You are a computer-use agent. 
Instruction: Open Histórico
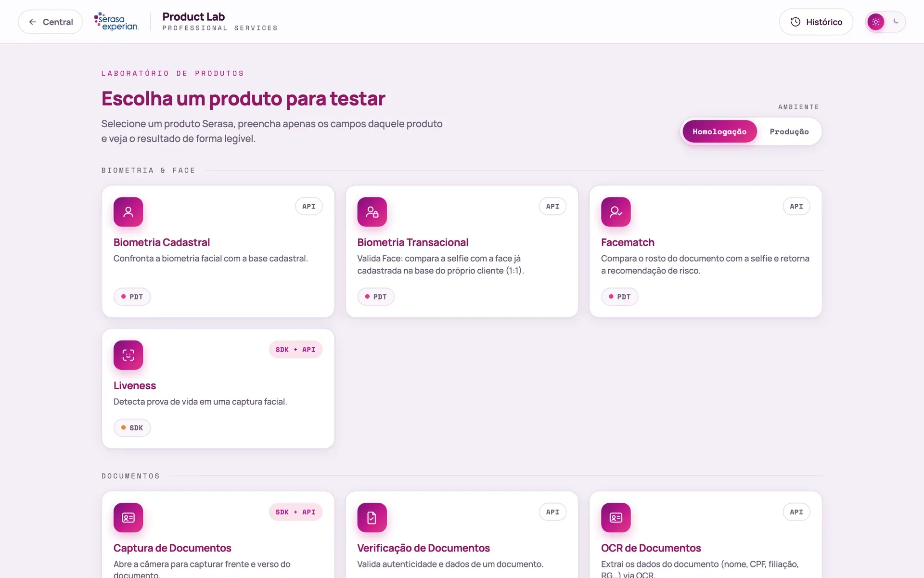tap(816, 22)
